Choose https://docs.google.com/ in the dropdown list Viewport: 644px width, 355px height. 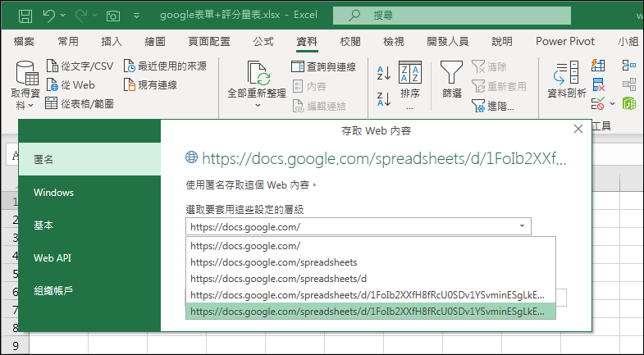click(371, 246)
